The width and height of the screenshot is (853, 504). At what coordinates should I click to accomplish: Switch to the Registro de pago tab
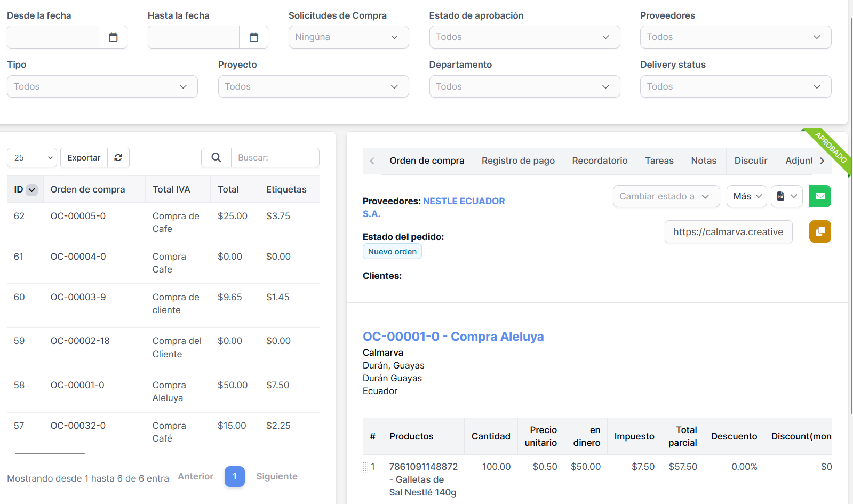[518, 161]
